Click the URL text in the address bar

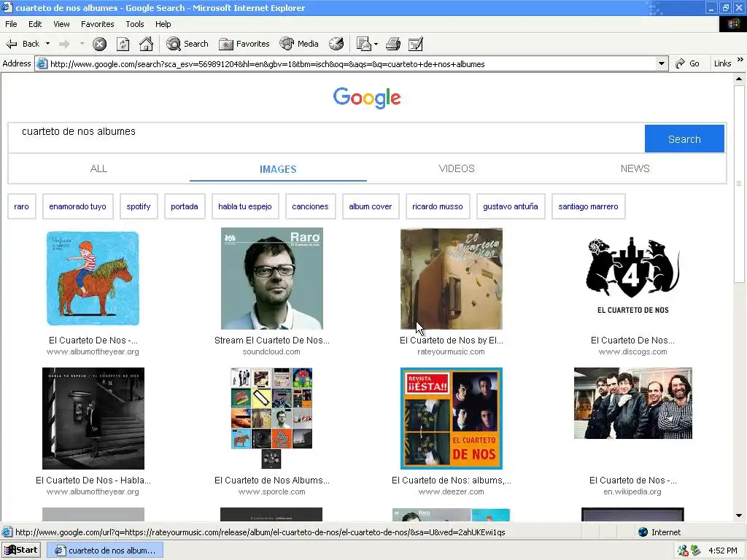pos(267,64)
